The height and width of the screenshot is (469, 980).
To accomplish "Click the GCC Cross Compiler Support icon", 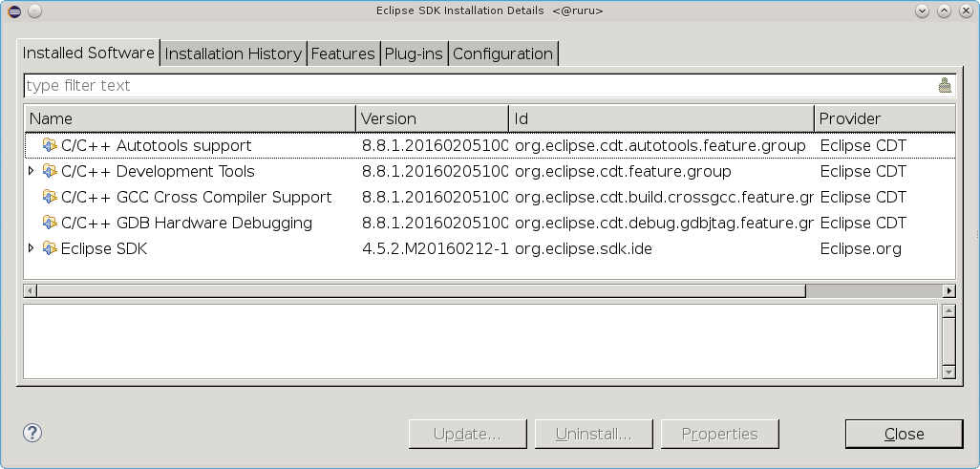I will pyautogui.click(x=50, y=197).
